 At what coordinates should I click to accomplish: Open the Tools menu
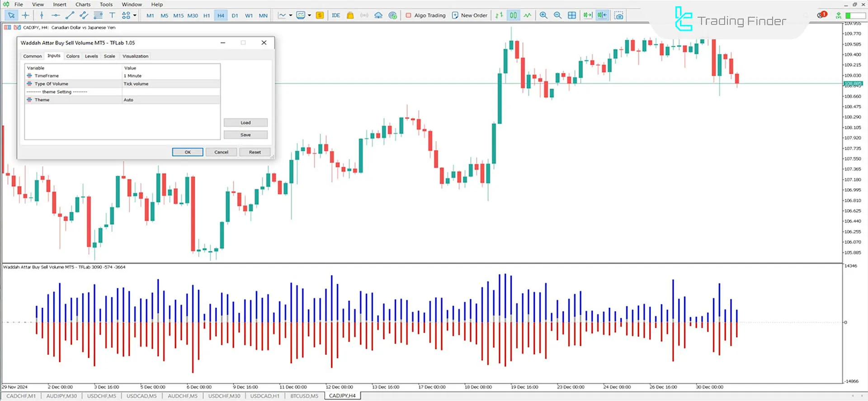point(106,5)
